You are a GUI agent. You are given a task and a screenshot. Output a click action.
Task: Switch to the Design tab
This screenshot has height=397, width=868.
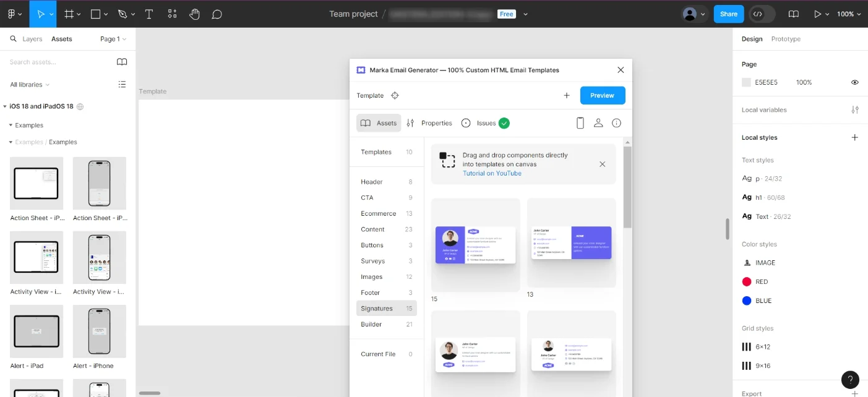[752, 38]
